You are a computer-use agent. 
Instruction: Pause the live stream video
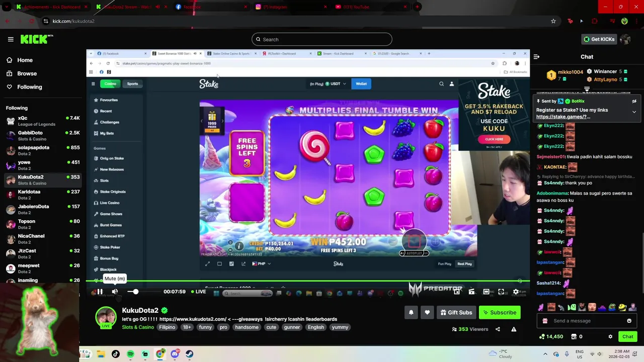(x=100, y=292)
